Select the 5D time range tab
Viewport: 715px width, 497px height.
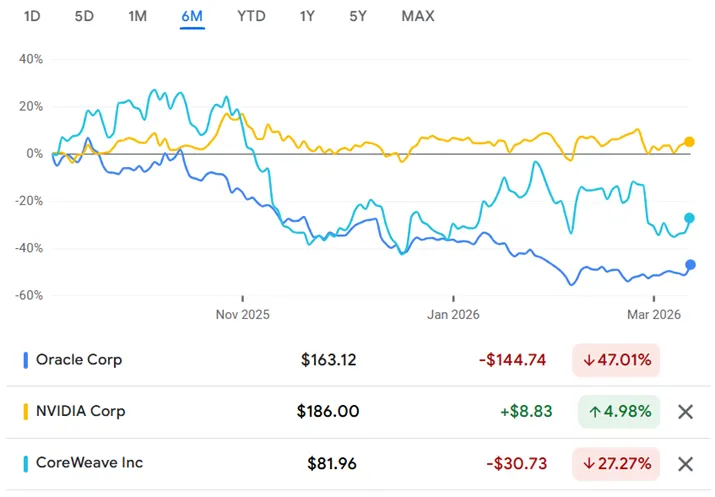[85, 16]
